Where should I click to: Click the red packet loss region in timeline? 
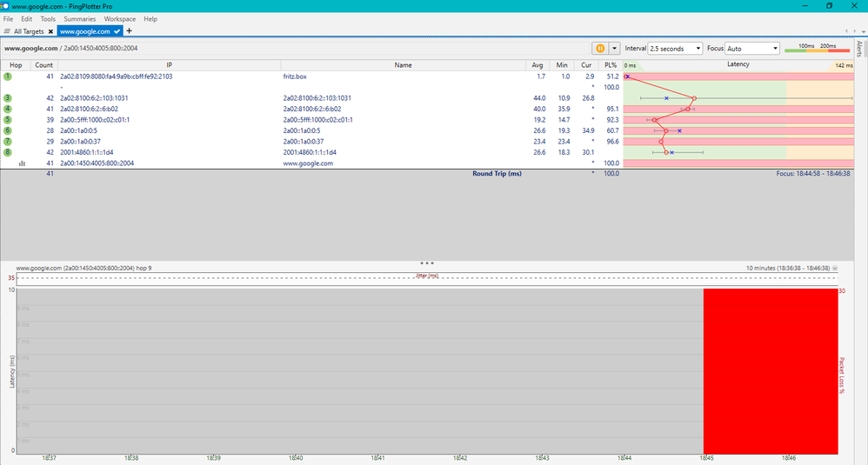(x=771, y=371)
